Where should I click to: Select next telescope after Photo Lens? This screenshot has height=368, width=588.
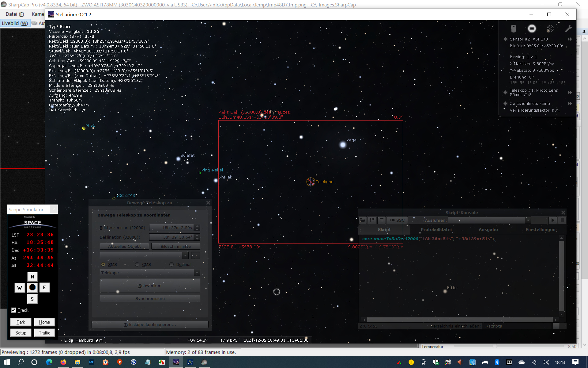pyautogui.click(x=570, y=92)
